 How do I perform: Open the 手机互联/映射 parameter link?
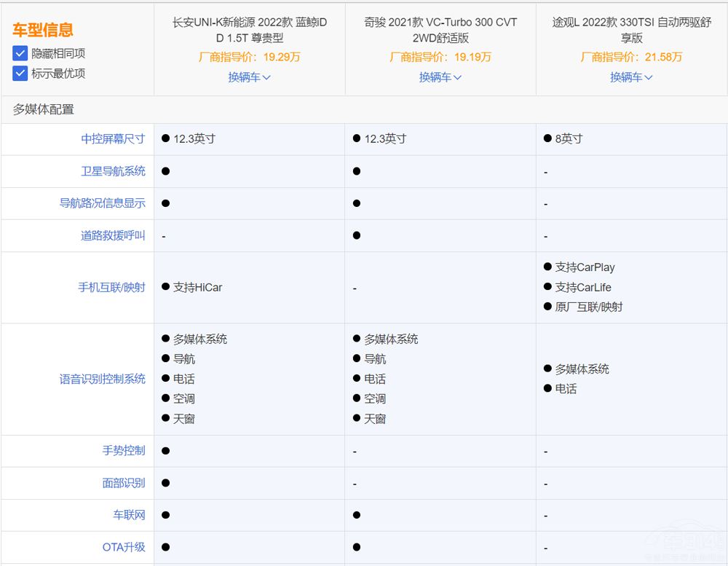(111, 287)
